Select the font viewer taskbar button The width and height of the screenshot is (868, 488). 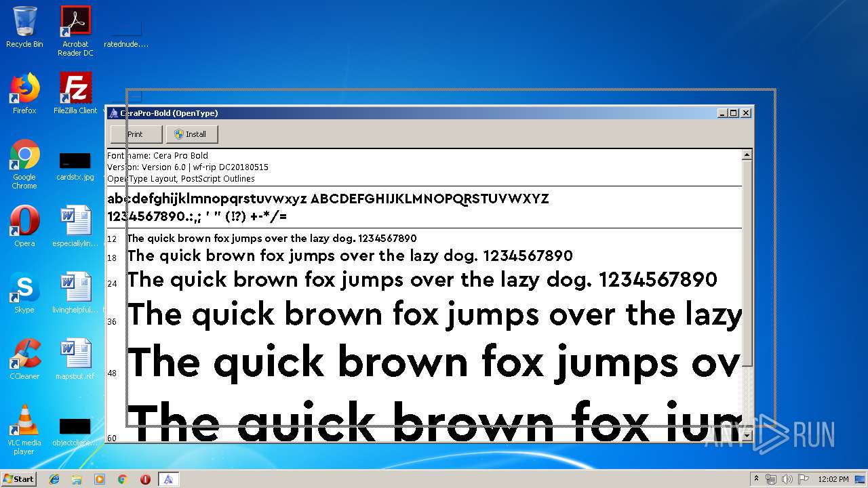point(168,479)
